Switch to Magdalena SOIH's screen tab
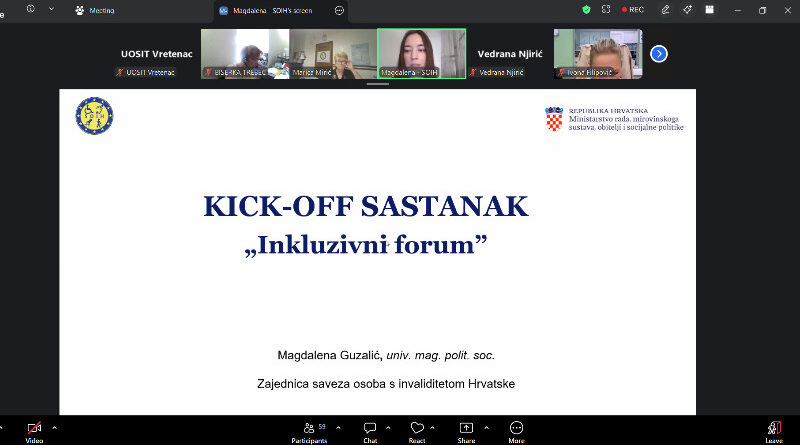800x445 pixels. click(x=272, y=10)
